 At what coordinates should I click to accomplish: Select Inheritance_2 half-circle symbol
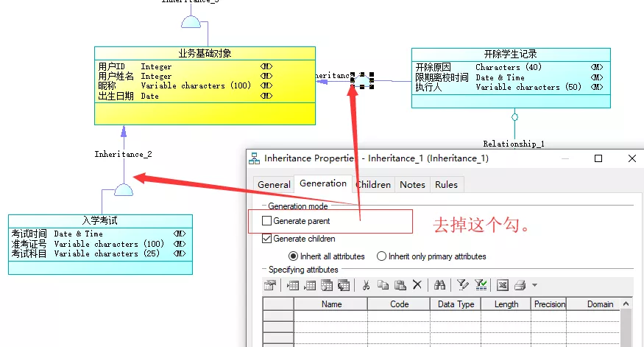tap(124, 190)
